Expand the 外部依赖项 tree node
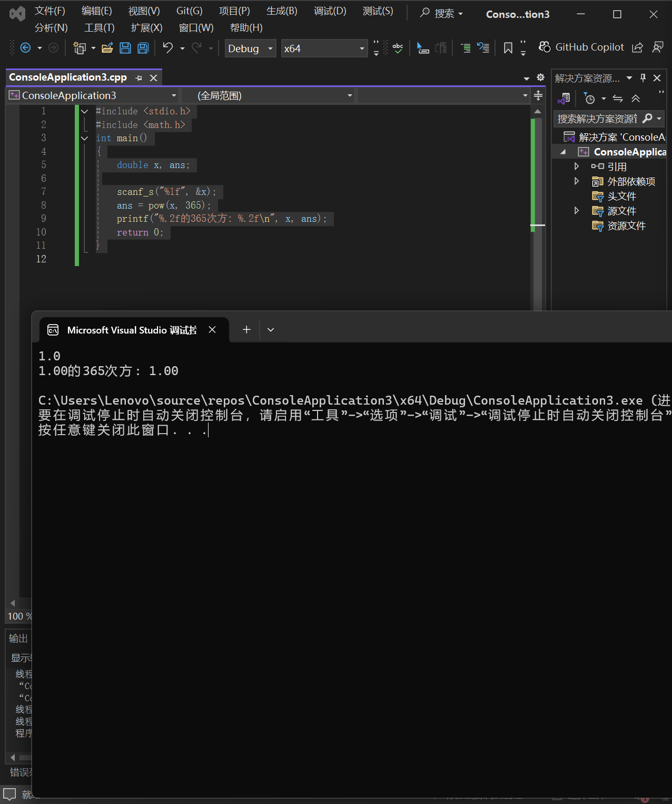The image size is (672, 804). 577,181
